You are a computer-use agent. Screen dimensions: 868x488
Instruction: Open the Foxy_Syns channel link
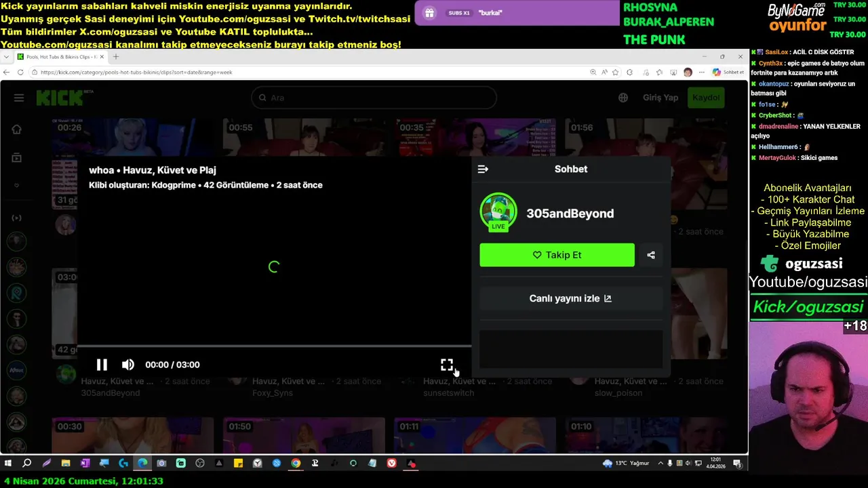click(273, 393)
